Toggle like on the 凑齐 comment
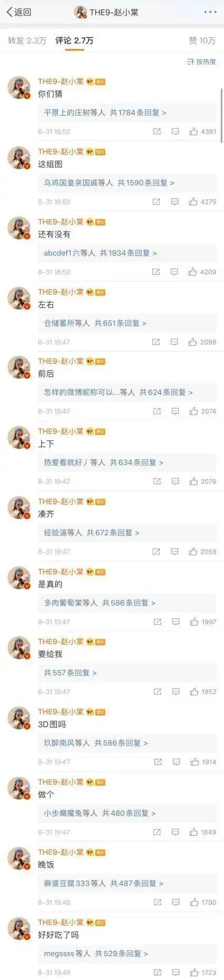Image resolution: width=224 pixels, height=980 pixels. 202,552
